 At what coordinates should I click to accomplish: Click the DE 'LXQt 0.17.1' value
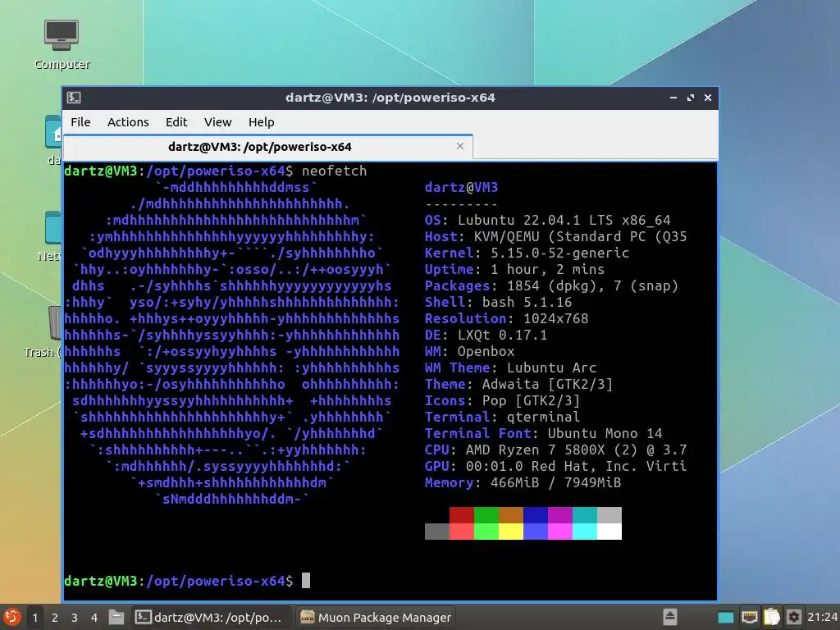(502, 336)
